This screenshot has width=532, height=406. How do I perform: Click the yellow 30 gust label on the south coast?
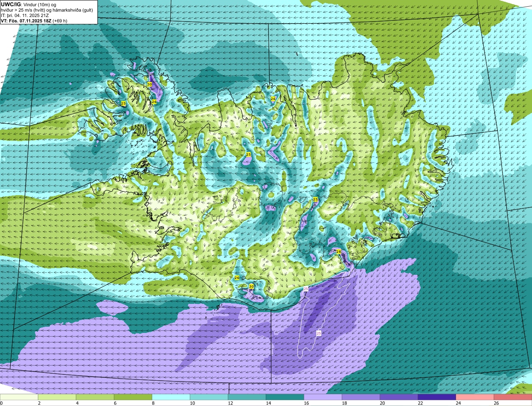point(251,286)
